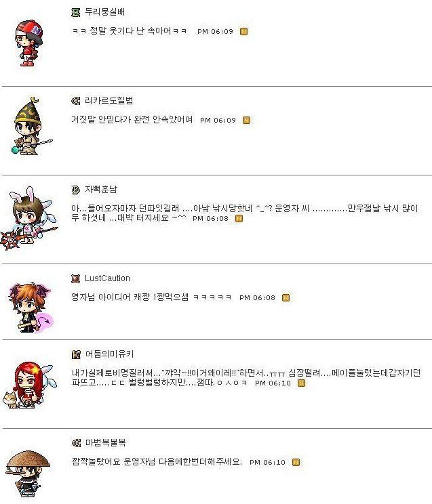Click the world icon beside 자빽훈남
Viewport: 432px width, 504px height.
click(x=75, y=190)
